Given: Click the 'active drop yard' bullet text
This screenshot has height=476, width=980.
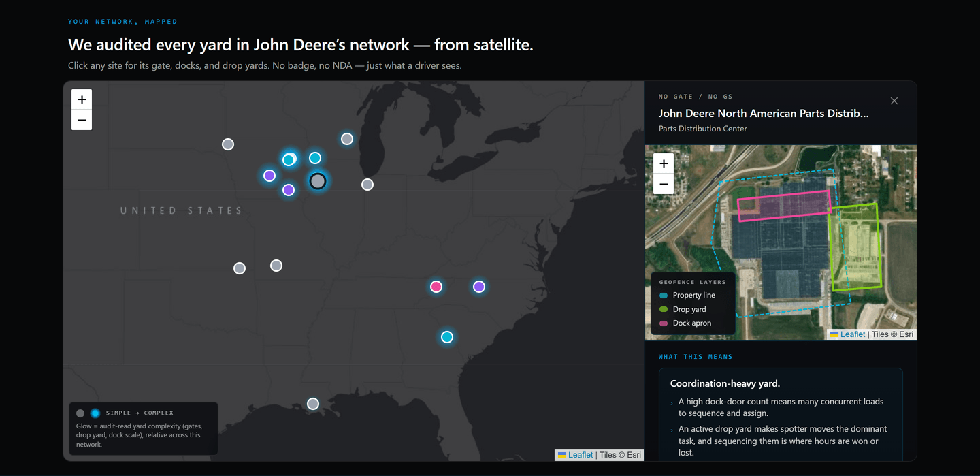Looking at the screenshot, I should point(783,441).
